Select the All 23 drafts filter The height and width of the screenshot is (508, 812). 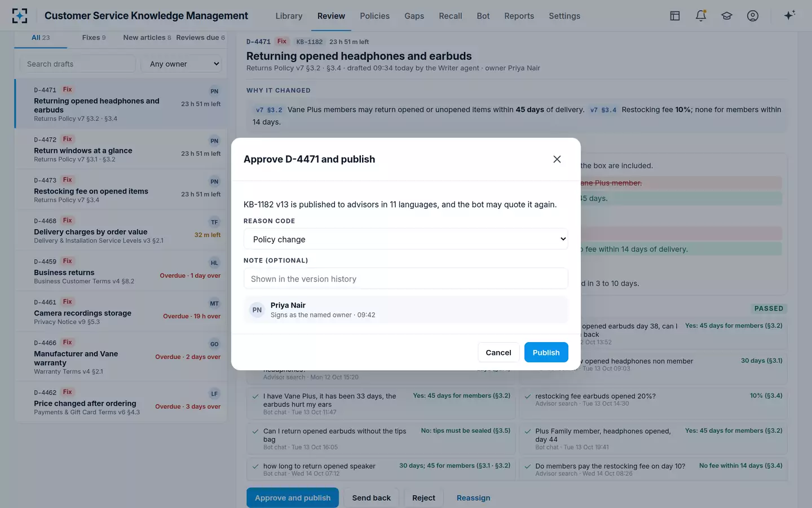click(41, 37)
